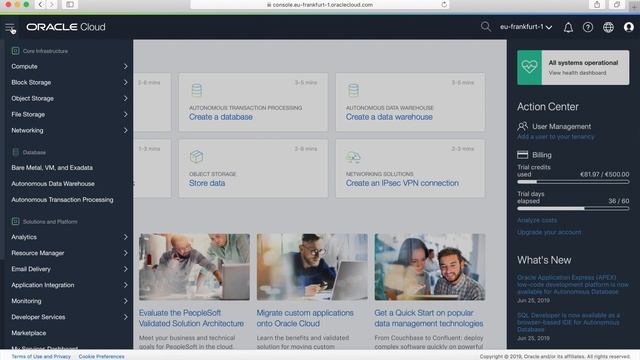The width and height of the screenshot is (640, 360).
Task: Open the SQL Developer news item
Action: tap(568, 322)
